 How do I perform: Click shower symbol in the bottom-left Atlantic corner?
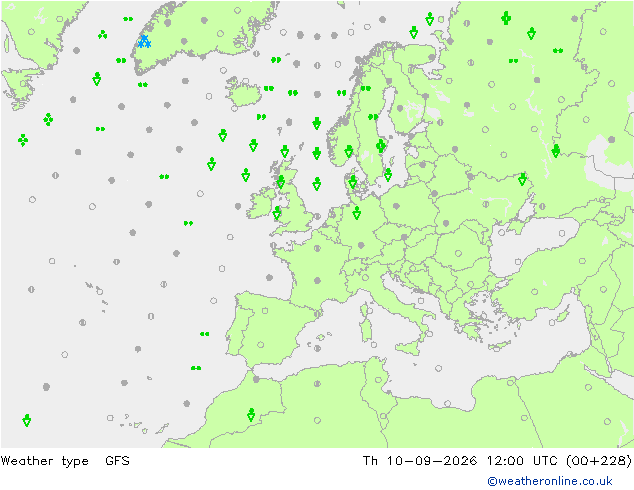[27, 420]
